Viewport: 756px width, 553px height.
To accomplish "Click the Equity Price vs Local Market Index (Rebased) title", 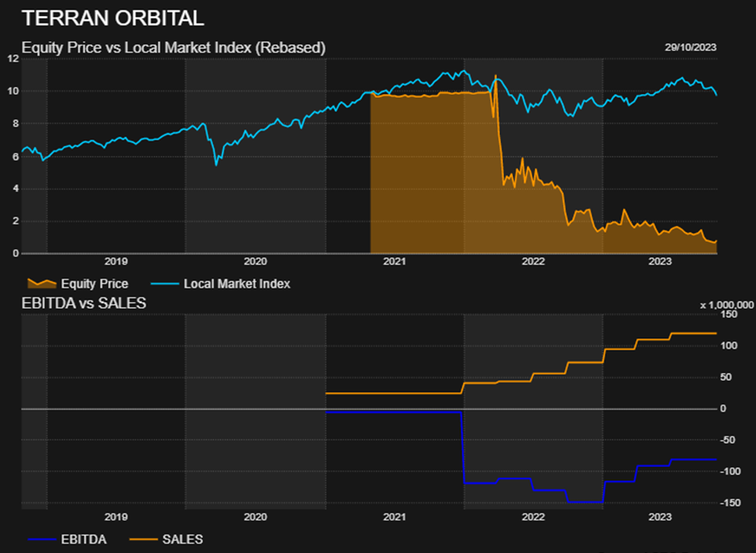I will [x=174, y=48].
